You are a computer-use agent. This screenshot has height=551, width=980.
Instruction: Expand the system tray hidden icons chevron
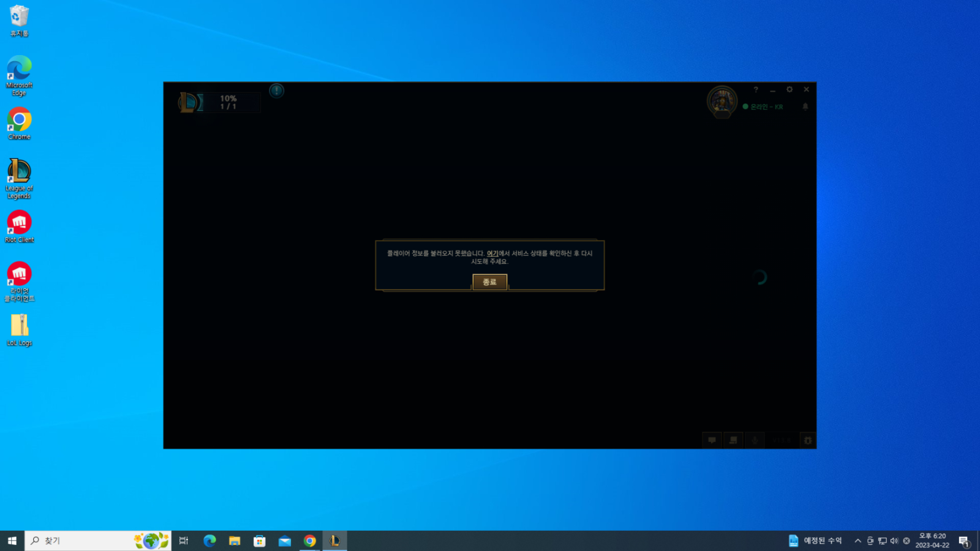point(858,541)
